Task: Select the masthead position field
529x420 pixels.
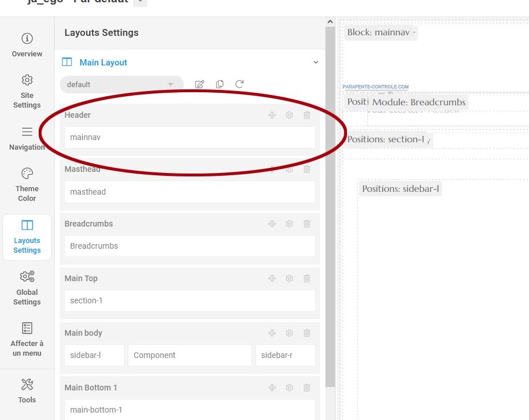Action: coord(190,192)
